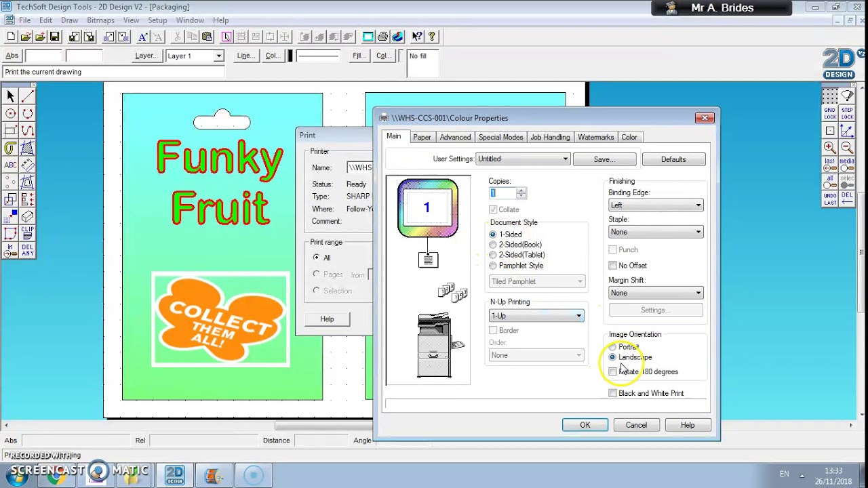Click the Copies spinner up arrow
Image resolution: width=868 pixels, height=488 pixels.
pos(521,190)
